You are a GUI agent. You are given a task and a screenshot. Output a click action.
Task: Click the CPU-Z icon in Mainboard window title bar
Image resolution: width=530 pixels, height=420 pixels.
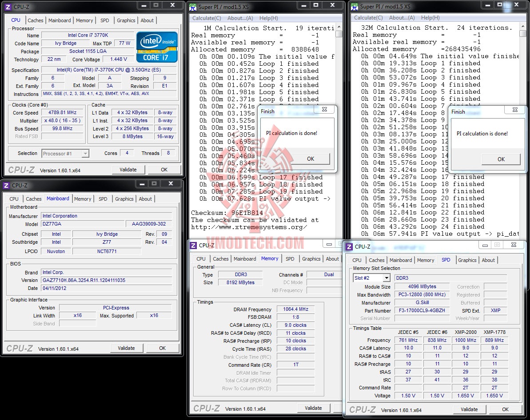(6, 185)
